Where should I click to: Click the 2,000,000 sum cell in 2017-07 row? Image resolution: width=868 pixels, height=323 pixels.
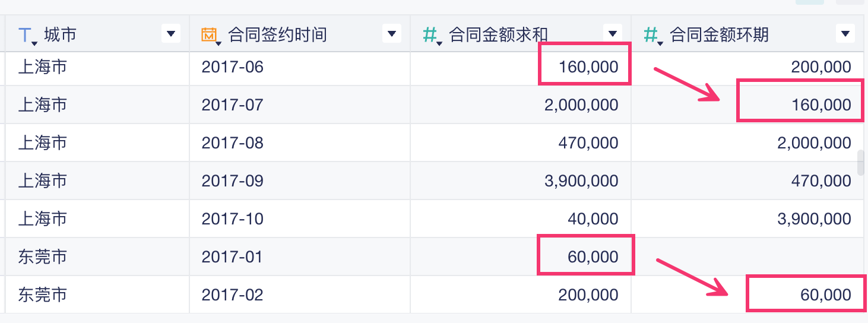click(x=581, y=105)
